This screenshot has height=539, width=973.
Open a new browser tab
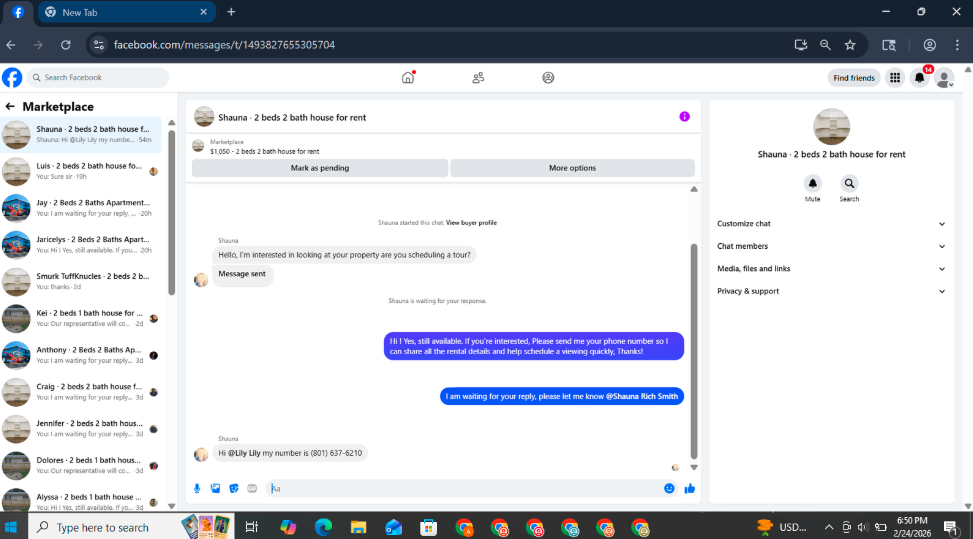pos(231,12)
